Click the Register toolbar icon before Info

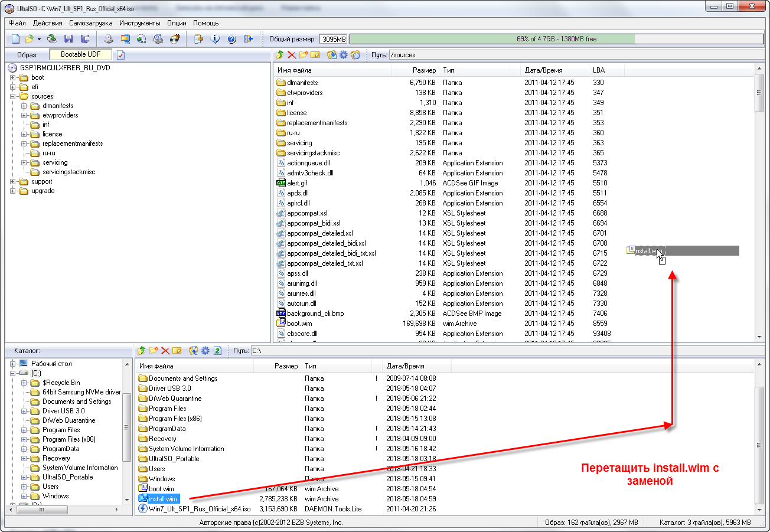click(198, 39)
